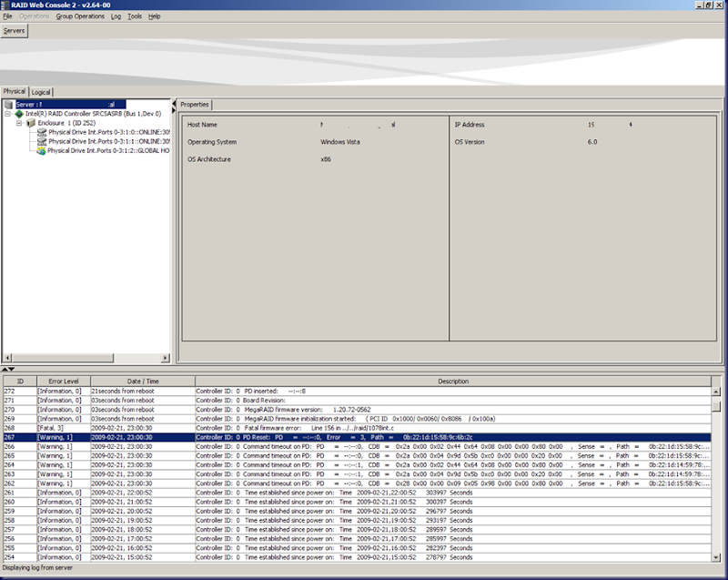
Task: Sort log by Date / Time column
Action: pos(143,382)
